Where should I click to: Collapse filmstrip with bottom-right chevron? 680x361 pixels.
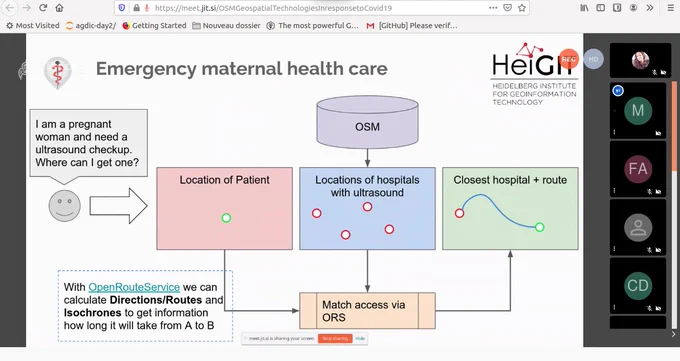(x=673, y=334)
